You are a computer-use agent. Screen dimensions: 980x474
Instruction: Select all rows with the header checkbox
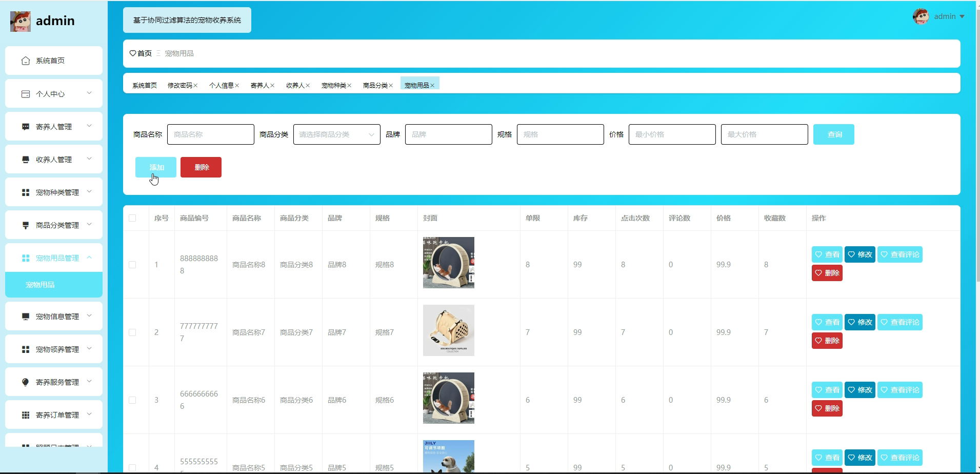click(x=132, y=218)
